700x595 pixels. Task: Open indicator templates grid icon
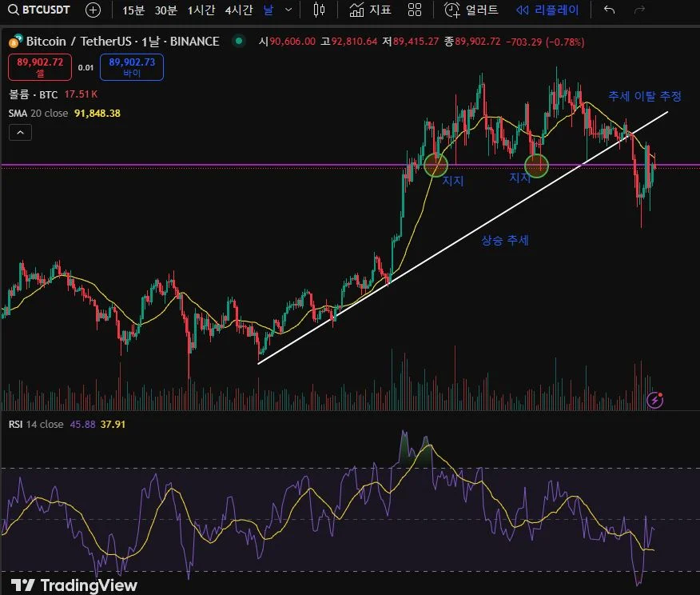click(415, 10)
